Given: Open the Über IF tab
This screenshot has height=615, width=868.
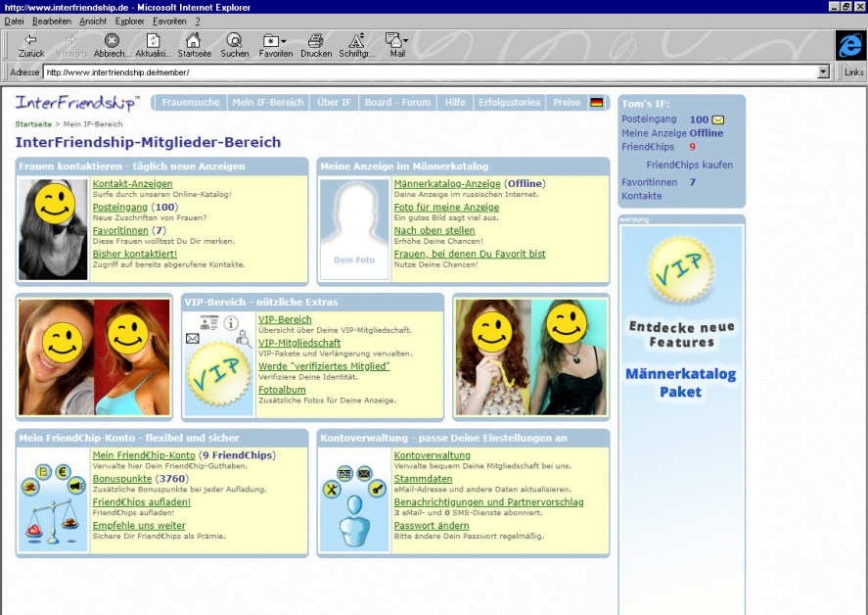Looking at the screenshot, I should (x=334, y=103).
